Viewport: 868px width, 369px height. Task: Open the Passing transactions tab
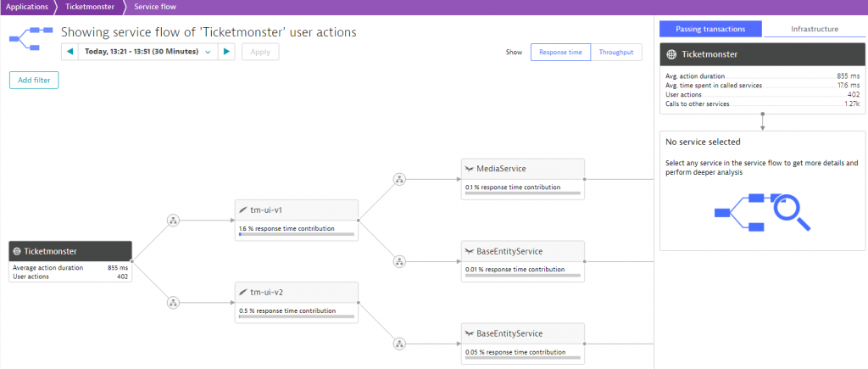pos(710,29)
